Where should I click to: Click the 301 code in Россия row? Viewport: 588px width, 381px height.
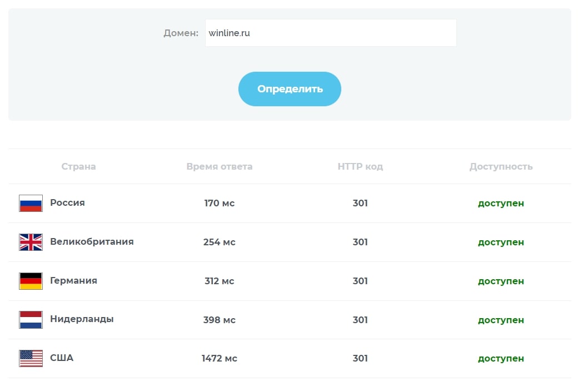360,203
